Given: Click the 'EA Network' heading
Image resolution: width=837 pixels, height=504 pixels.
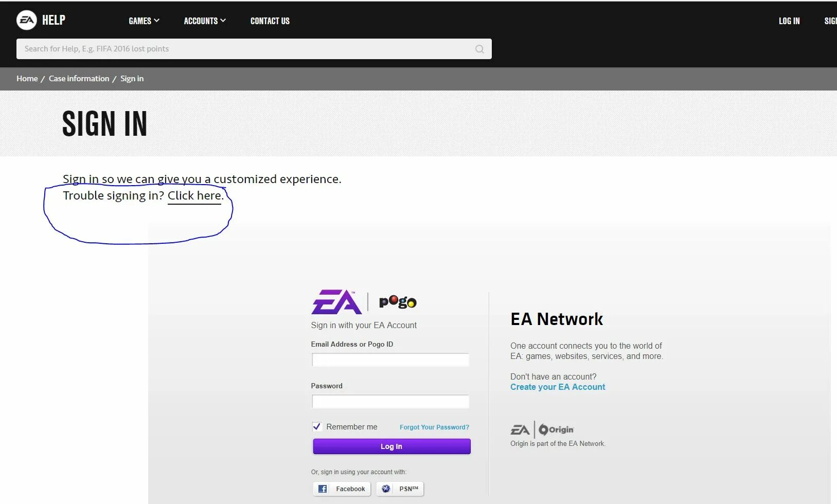Looking at the screenshot, I should (x=557, y=319).
